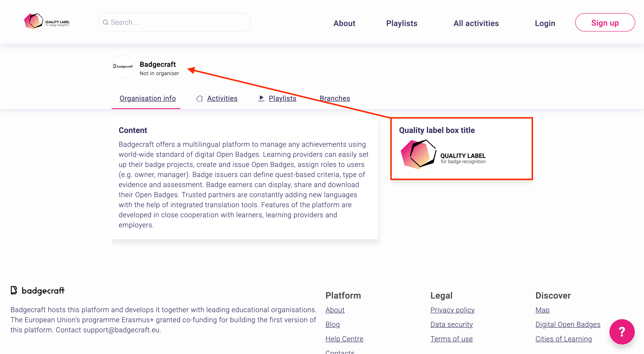This screenshot has width=644, height=354.
Task: Click the Quality Label logo in header
Action: 46,22
